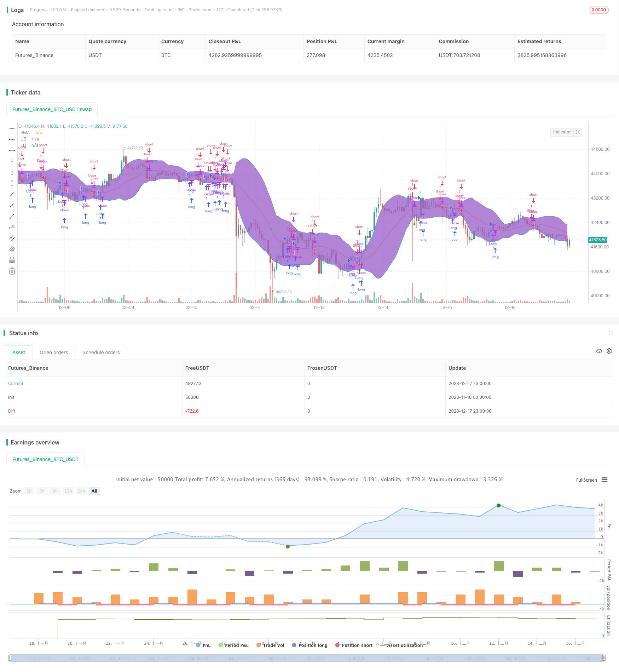Collapse the Status info panel
Screen dimensions: 619x672
coord(611,333)
